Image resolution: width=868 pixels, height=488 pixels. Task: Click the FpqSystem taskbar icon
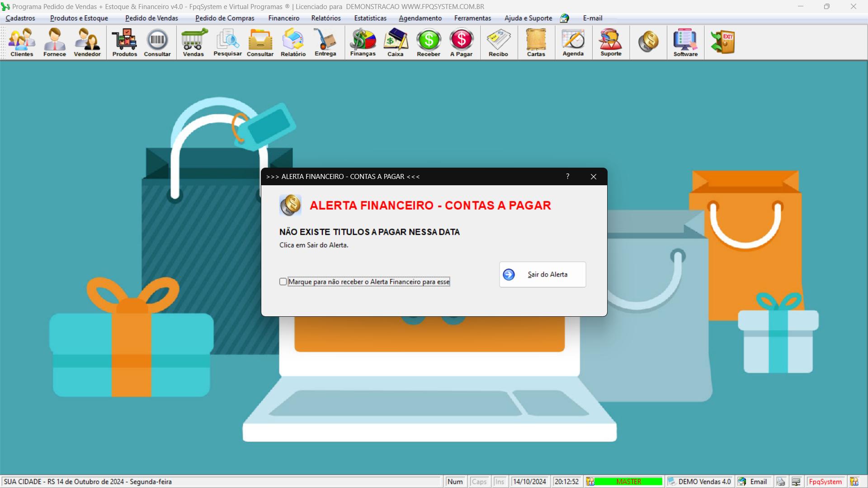coord(826,481)
